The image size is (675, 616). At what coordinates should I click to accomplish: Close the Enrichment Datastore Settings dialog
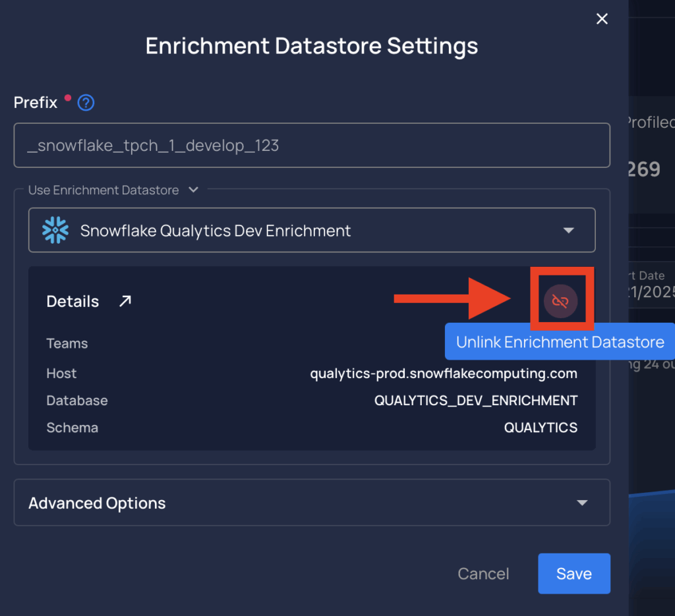[x=602, y=18]
